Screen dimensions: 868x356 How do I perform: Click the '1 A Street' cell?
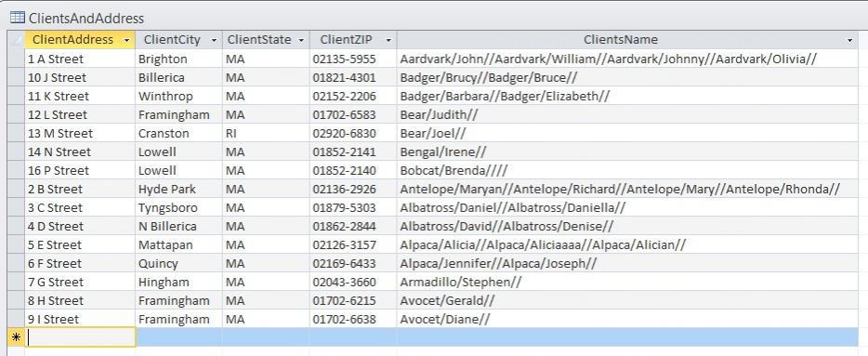pos(80,59)
